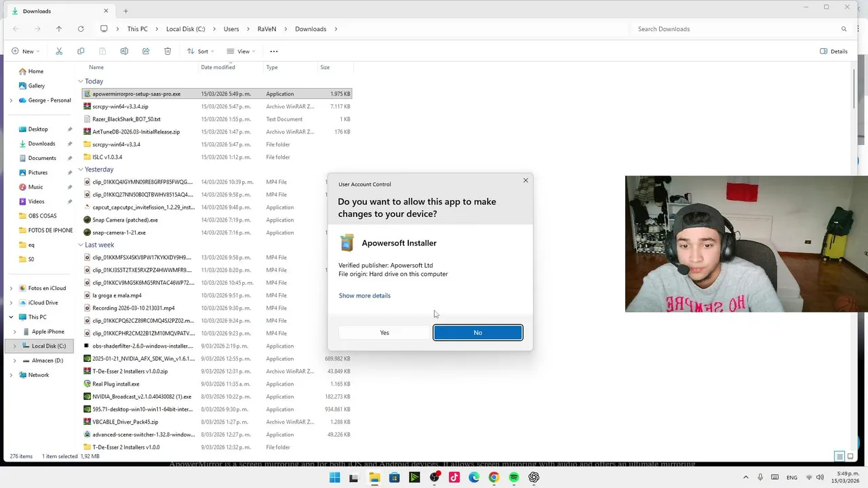Click Yes in the UAC prompt
Viewport: 868px width, 488px height.
(x=384, y=333)
